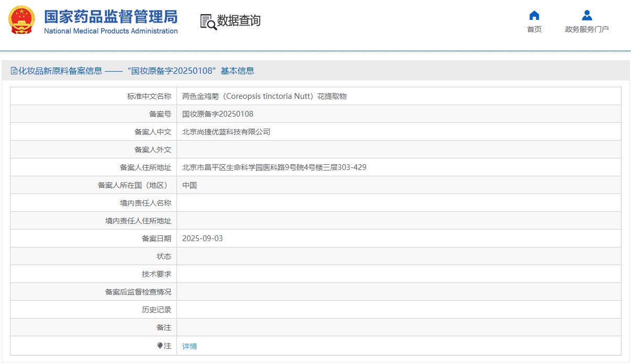Click the lightbulb icon beside 注
Viewport: 631px width, 364px height.
160,346
